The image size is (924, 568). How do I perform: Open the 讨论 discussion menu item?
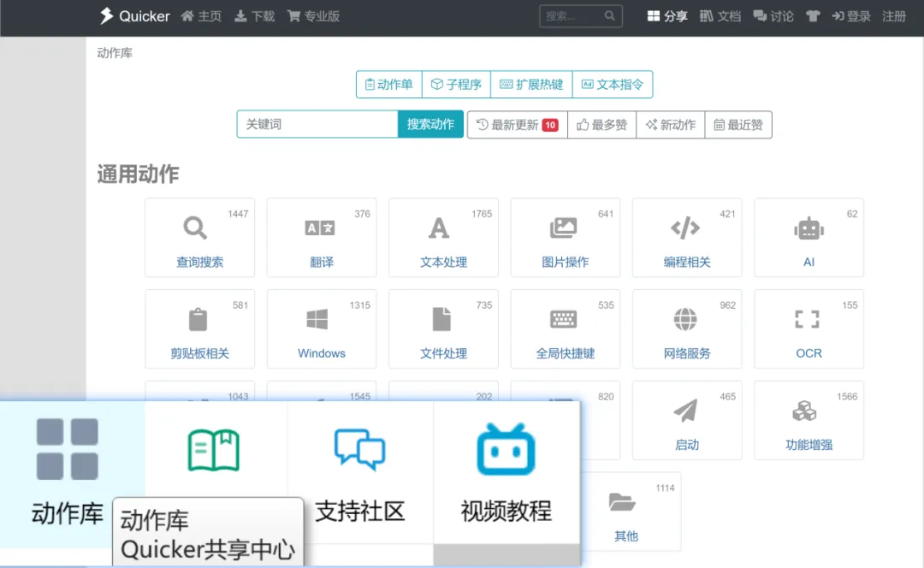pyautogui.click(x=773, y=16)
